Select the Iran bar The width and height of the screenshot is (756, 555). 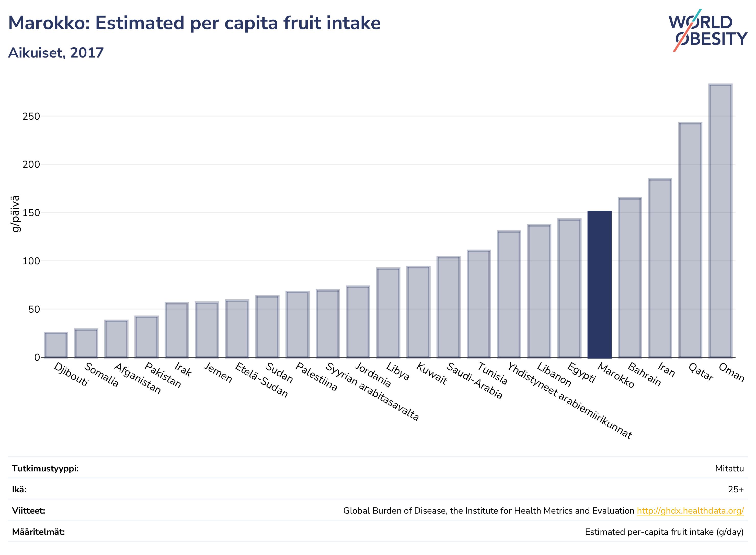tap(660, 268)
